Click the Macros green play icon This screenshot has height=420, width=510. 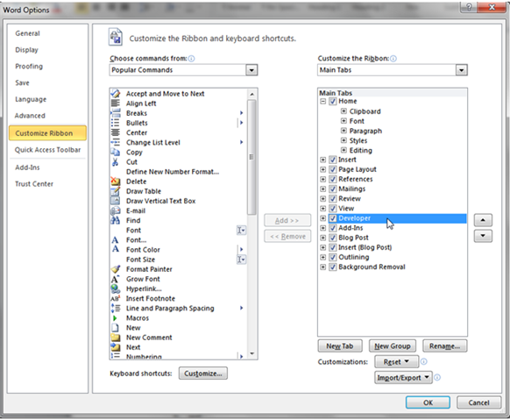pos(115,317)
